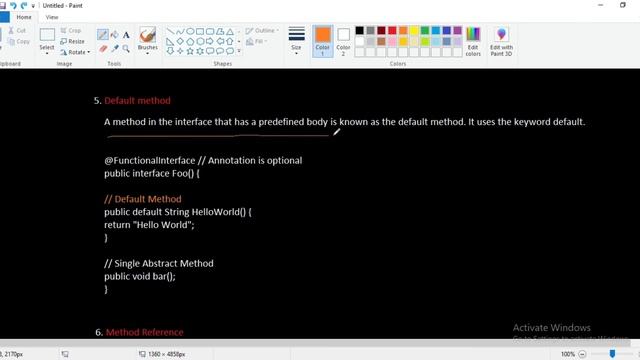640x360 pixels.
Task: Choose the Right triangle shape
Action: pyautogui.click(x=171, y=41)
